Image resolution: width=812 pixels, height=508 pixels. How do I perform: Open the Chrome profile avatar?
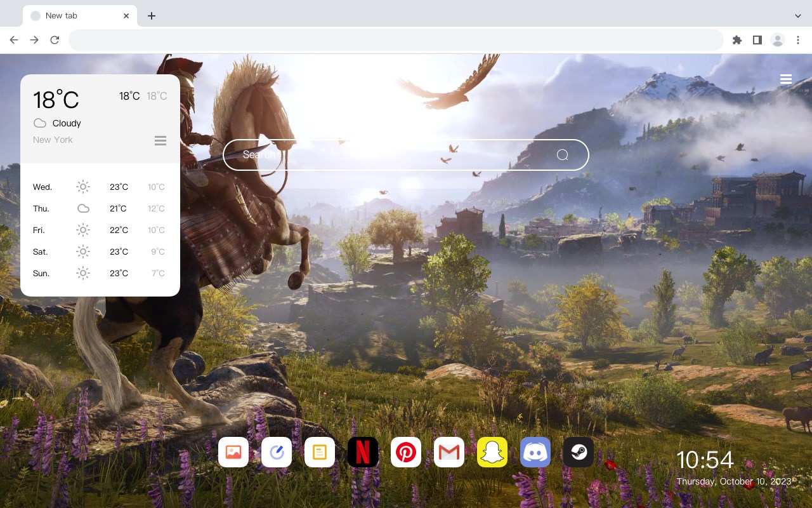778,40
